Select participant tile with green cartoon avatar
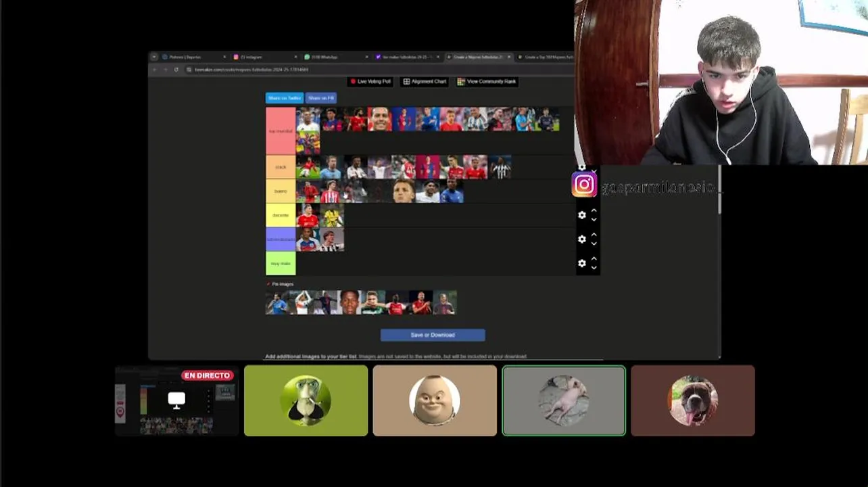The width and height of the screenshot is (868, 487). (x=306, y=400)
